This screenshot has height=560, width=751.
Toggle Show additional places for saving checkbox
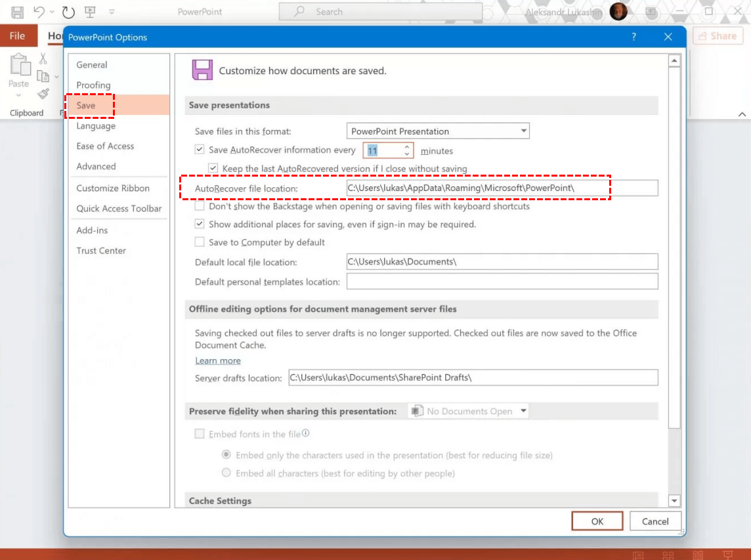tap(200, 224)
